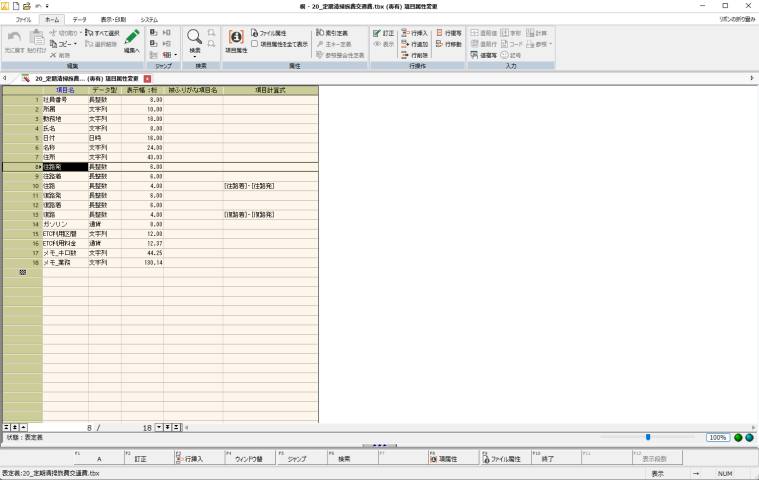
Task: Click the F5 ジャンプ function key button
Action: pos(301,457)
